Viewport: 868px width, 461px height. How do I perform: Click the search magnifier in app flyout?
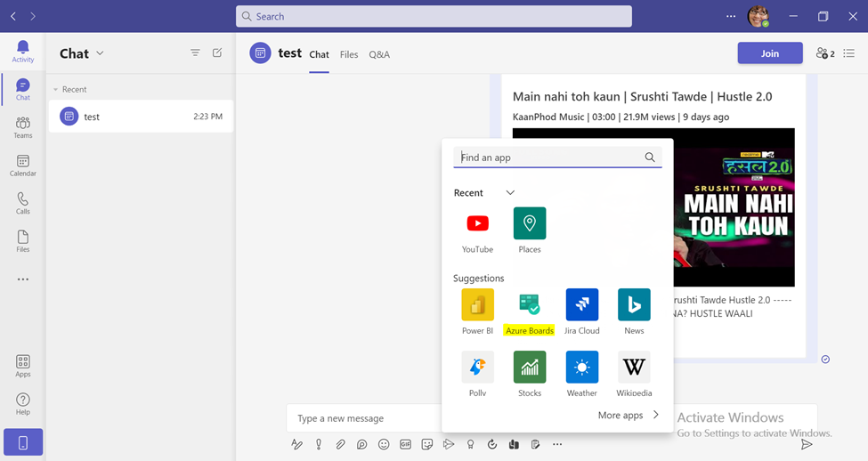(650, 158)
